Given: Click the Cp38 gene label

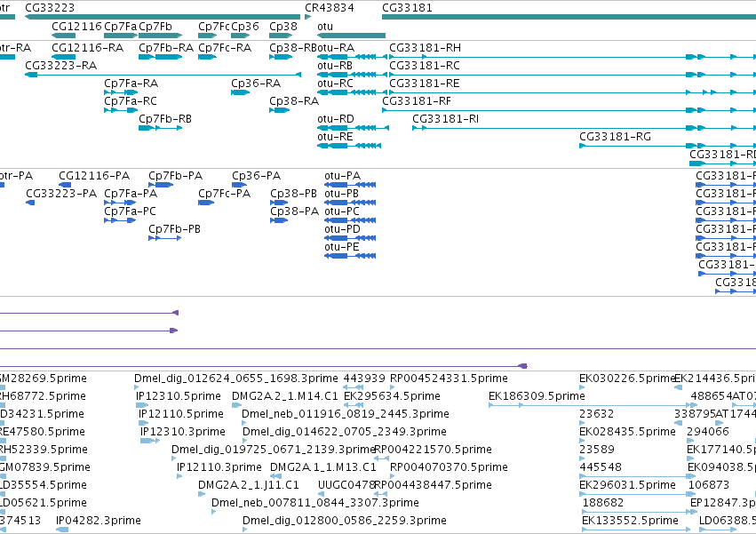Looking at the screenshot, I should 283,27.
